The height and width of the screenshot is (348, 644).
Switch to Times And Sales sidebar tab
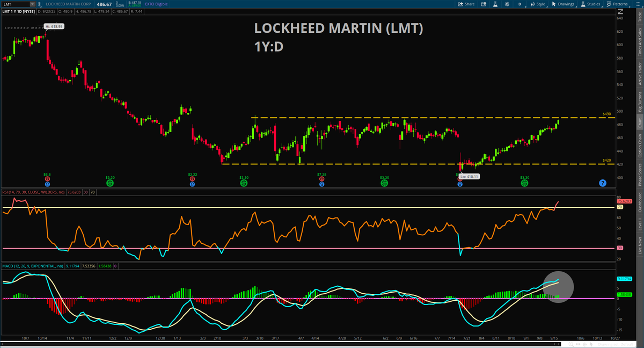(639, 41)
